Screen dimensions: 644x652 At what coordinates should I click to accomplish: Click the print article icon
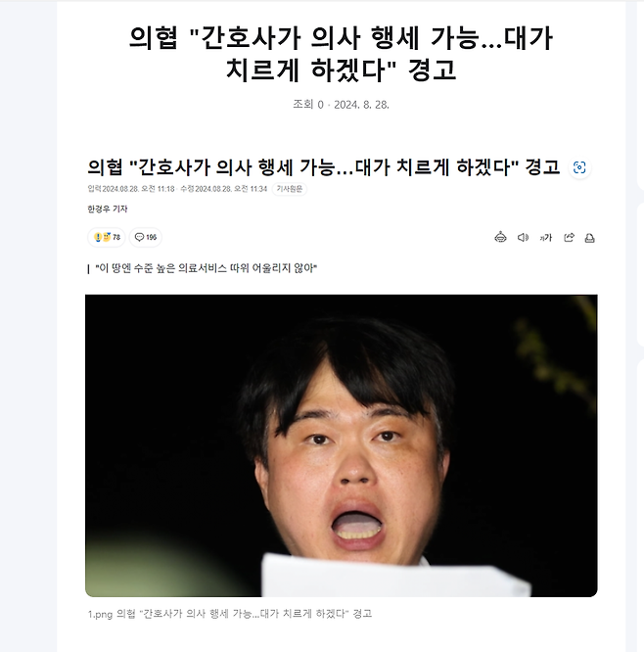tap(589, 238)
